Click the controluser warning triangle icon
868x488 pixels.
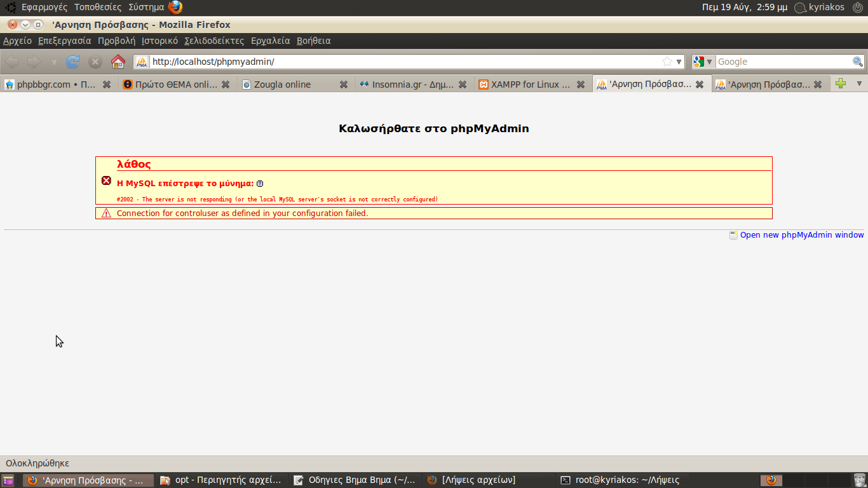pyautogui.click(x=106, y=213)
